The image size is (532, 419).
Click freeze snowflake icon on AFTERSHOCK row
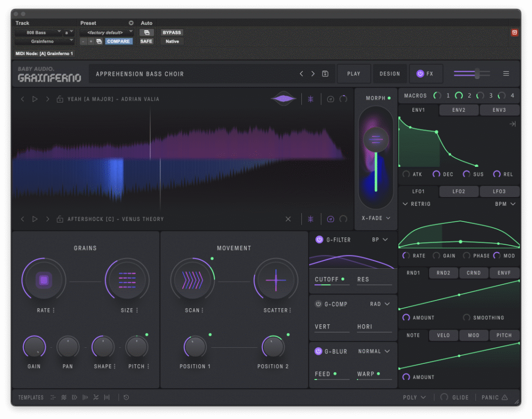pyautogui.click(x=311, y=219)
